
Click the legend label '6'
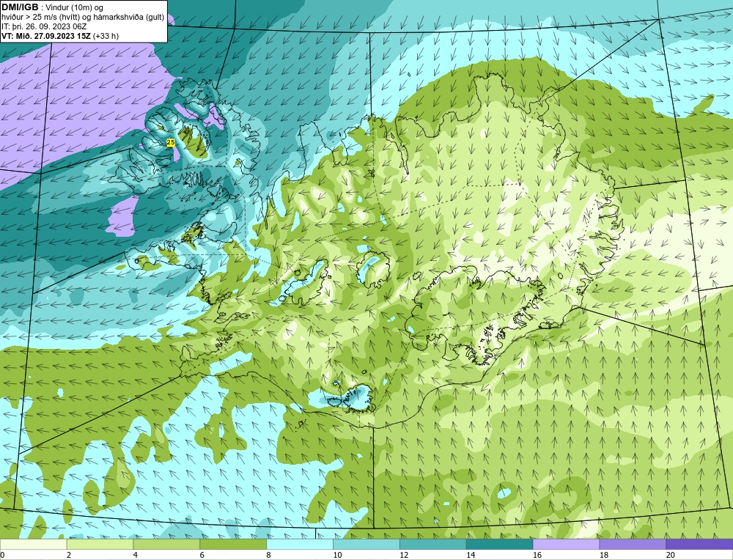click(x=202, y=555)
